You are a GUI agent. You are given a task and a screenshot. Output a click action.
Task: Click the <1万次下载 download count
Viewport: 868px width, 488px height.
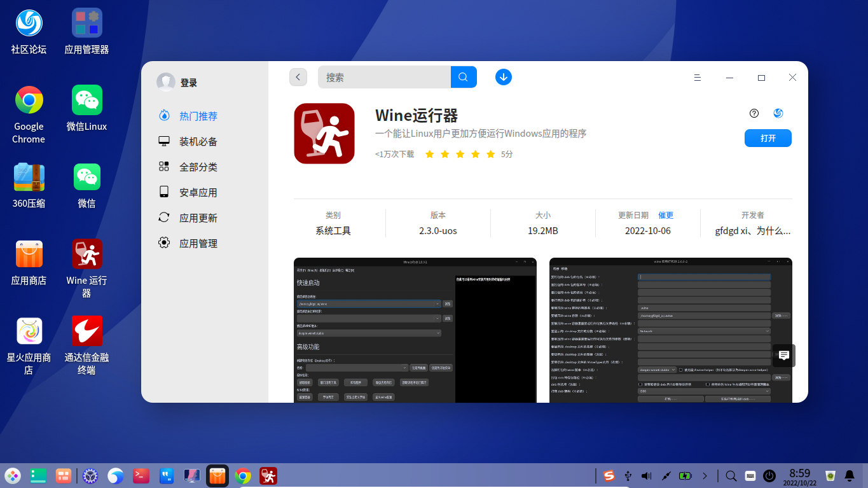(394, 154)
